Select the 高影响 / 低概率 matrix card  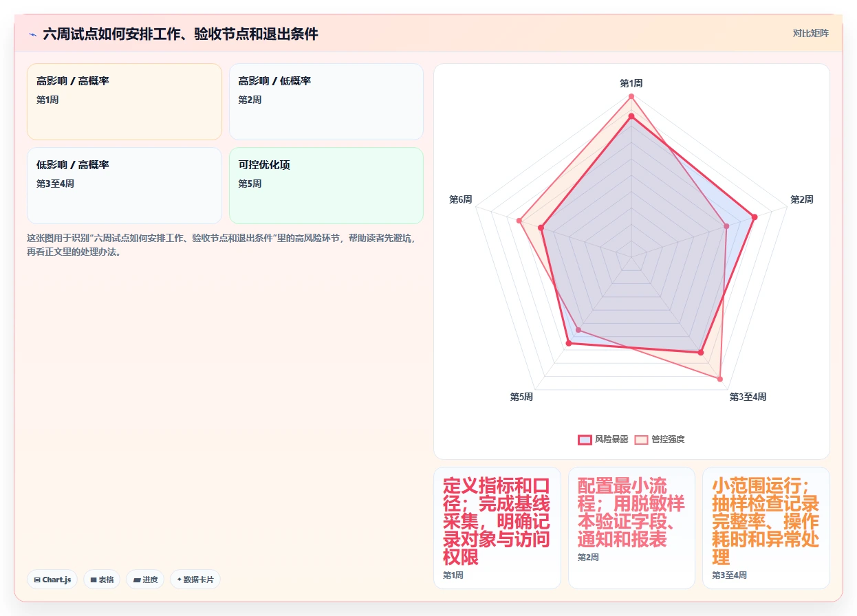click(x=326, y=102)
